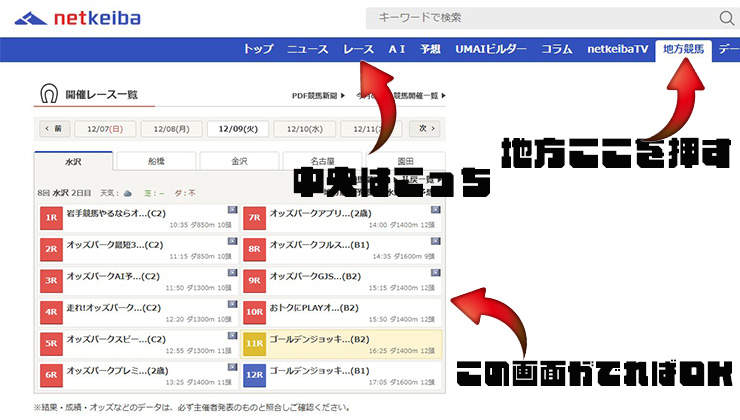Select date 12/10(水)

[303, 129]
